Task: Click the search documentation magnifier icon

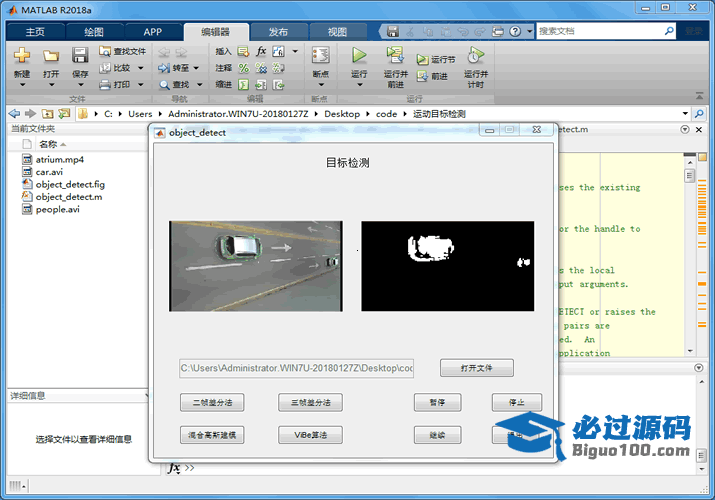Action: [x=669, y=31]
